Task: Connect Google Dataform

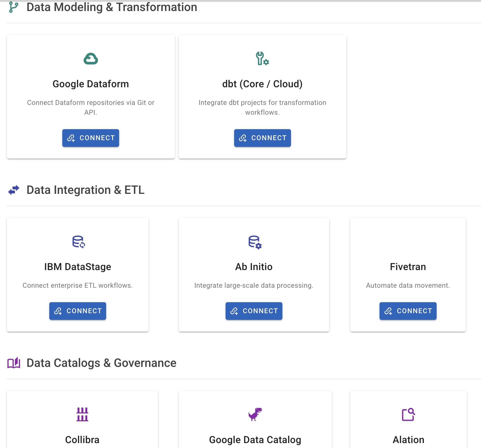Action: (x=91, y=138)
